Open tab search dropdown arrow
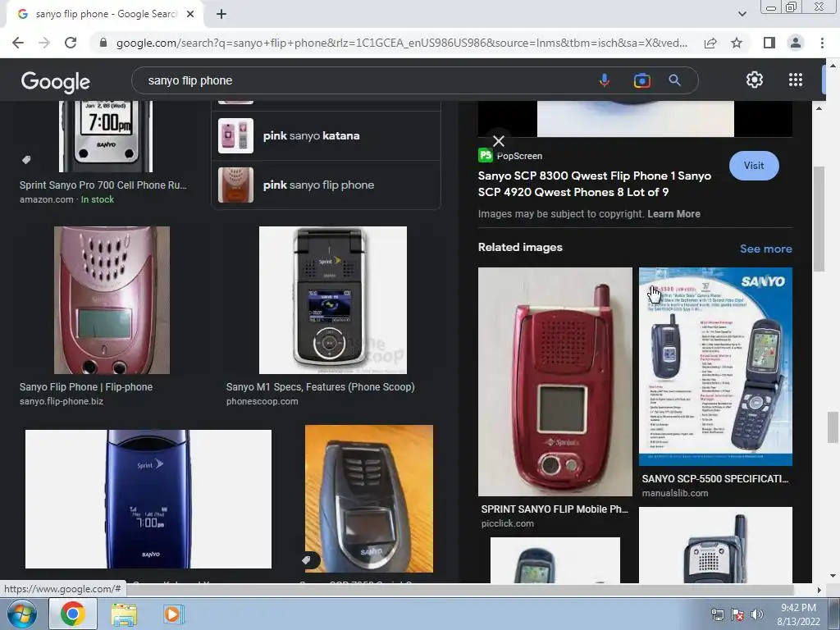This screenshot has height=630, width=840. tap(742, 14)
